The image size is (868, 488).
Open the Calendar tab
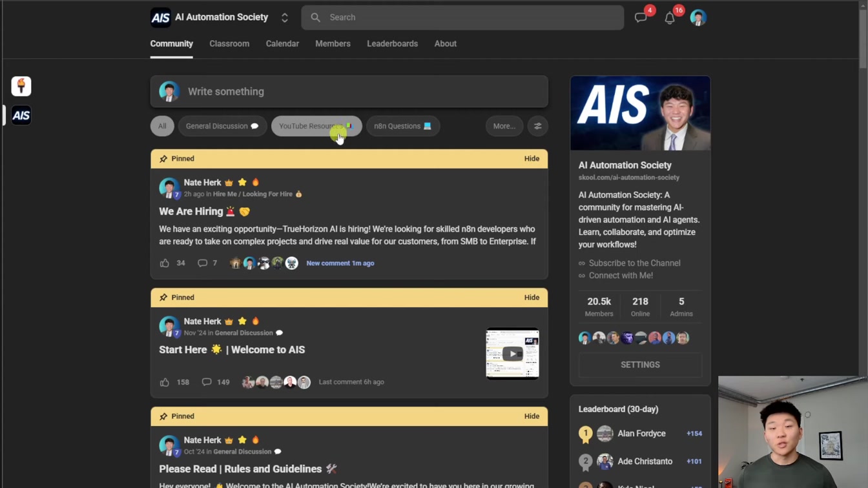[x=282, y=44]
